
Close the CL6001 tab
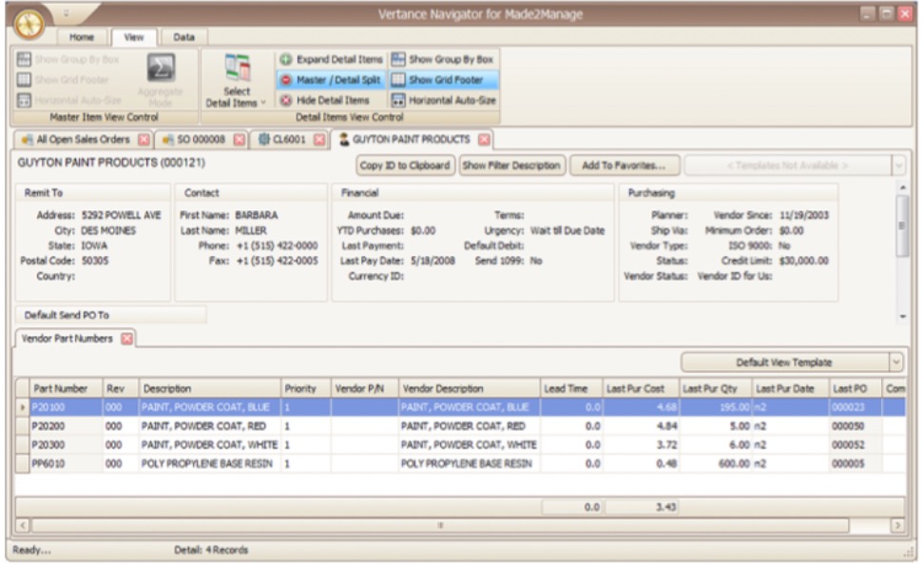[x=318, y=140]
